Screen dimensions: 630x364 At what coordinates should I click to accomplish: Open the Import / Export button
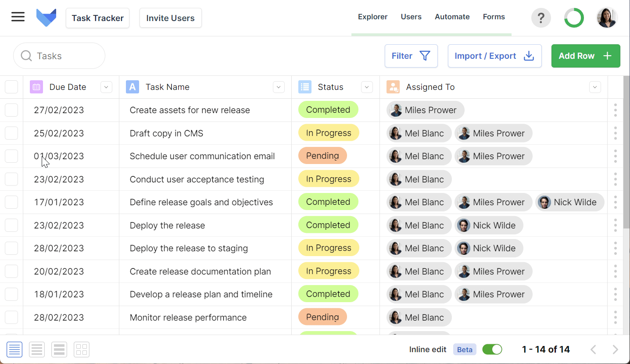point(494,56)
